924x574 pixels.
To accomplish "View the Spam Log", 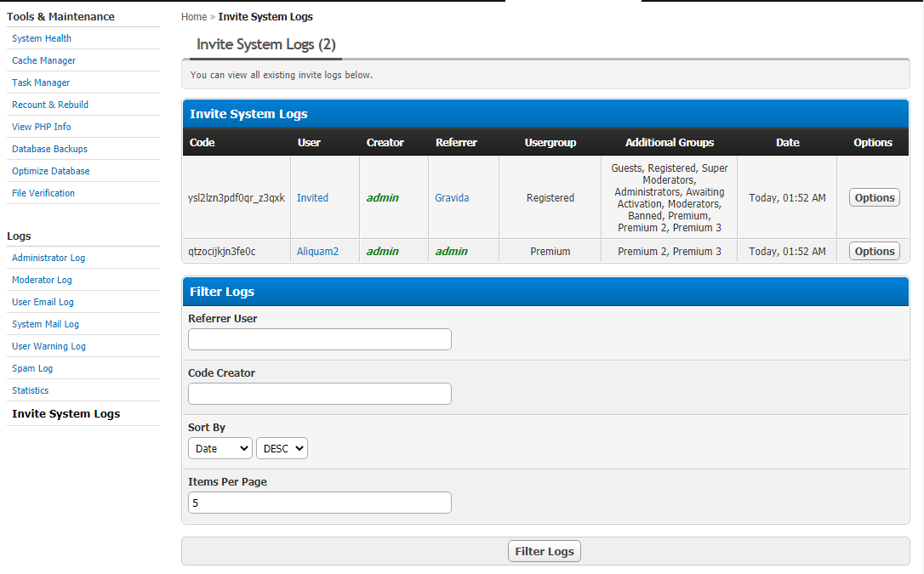I will point(32,368).
